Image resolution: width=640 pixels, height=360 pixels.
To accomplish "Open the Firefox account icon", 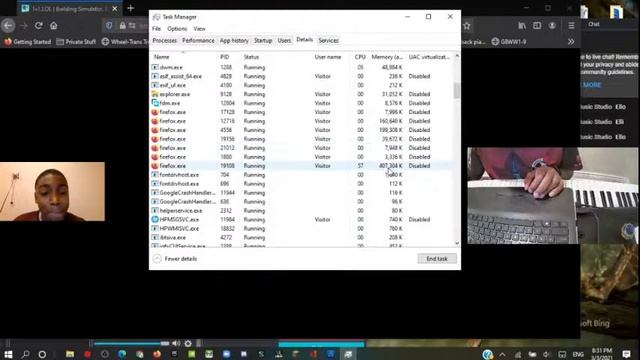I will point(552,26).
